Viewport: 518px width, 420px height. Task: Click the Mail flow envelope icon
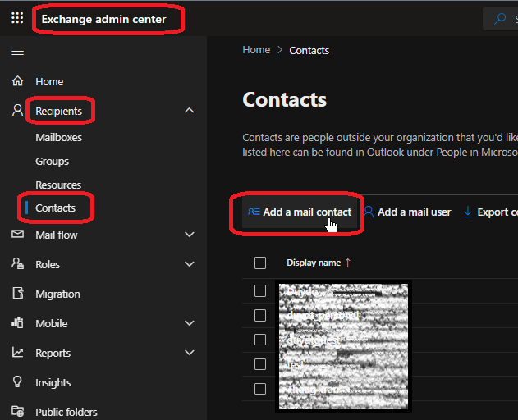coord(17,234)
